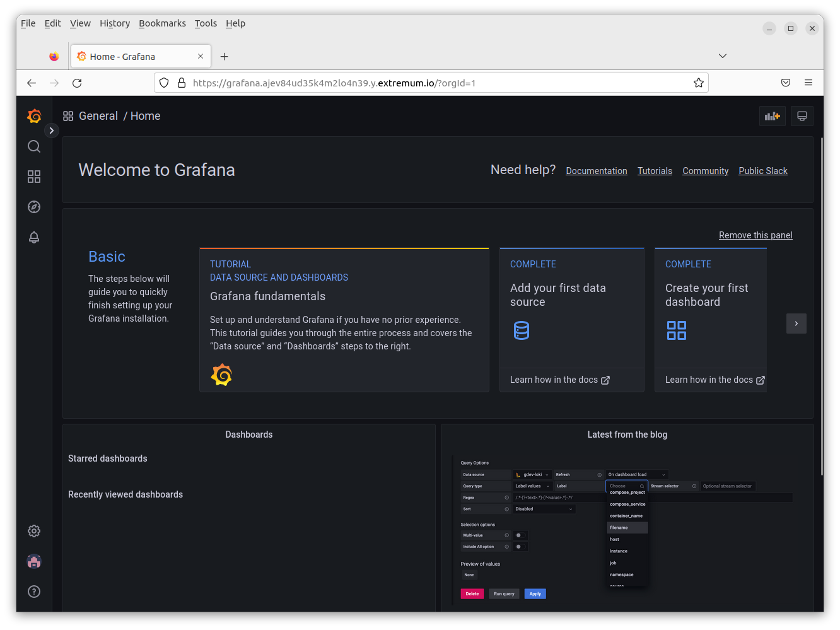Click the Cycle view mode monitor icon
The image size is (840, 630).
[802, 116]
